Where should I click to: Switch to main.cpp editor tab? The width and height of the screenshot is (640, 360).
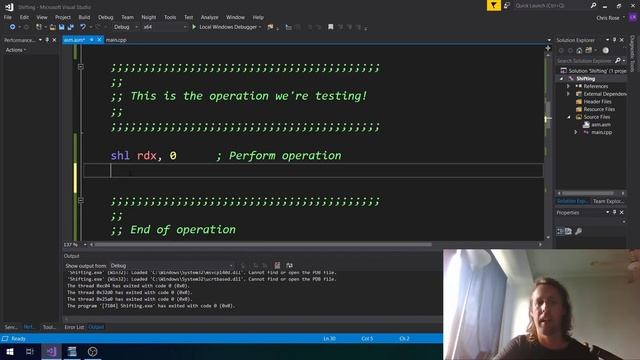point(116,40)
